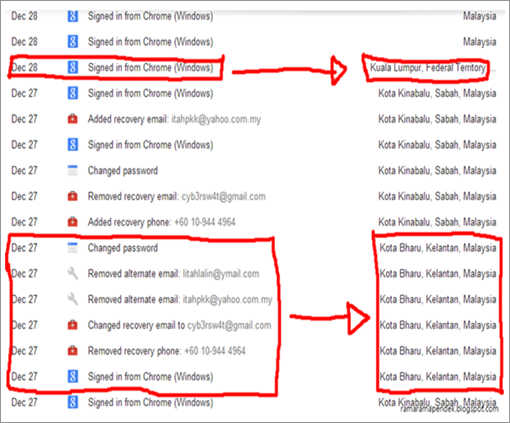Select the 'Changed password' entry from Kota Kinabalu
Image resolution: width=510 pixels, height=423 pixels.
click(123, 171)
